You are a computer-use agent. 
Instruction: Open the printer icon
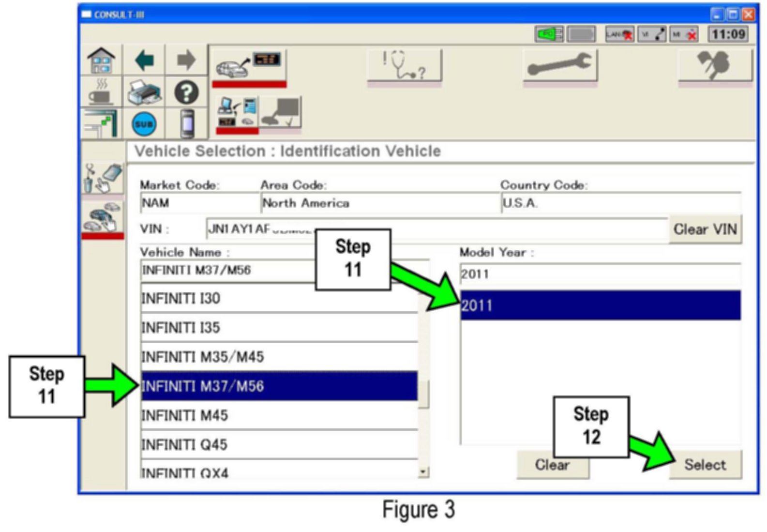pyautogui.click(x=144, y=92)
